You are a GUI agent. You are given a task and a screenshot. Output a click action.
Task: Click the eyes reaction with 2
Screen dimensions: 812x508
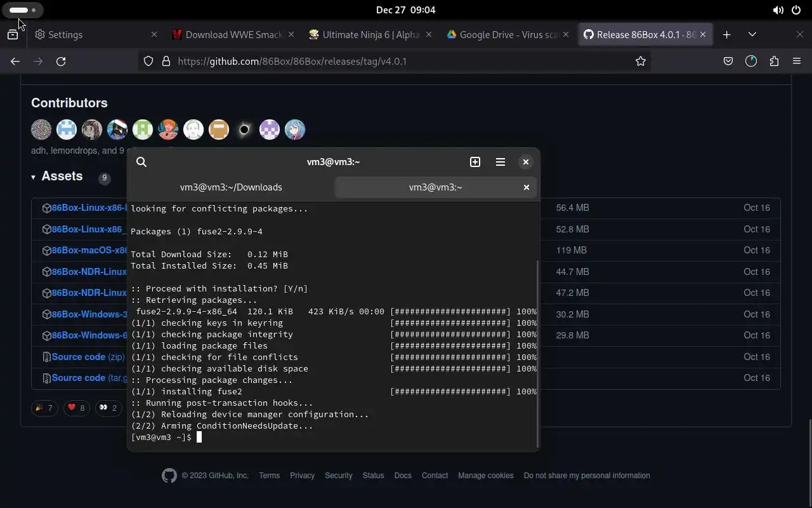pyautogui.click(x=108, y=408)
